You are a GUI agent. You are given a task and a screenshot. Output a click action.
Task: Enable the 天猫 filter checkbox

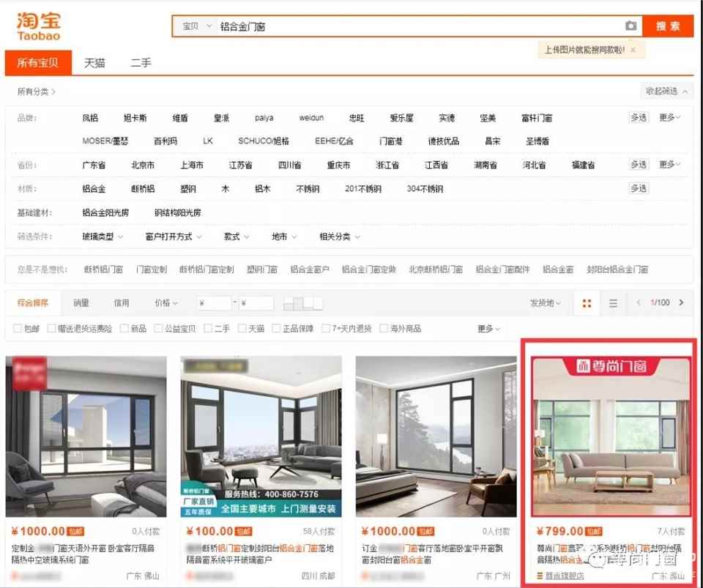(243, 329)
